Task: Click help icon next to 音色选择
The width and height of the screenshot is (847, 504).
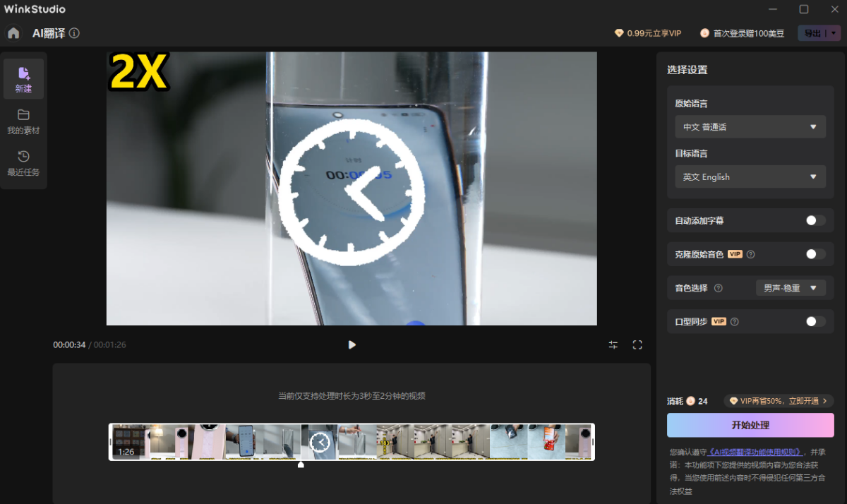Action: [x=719, y=288]
